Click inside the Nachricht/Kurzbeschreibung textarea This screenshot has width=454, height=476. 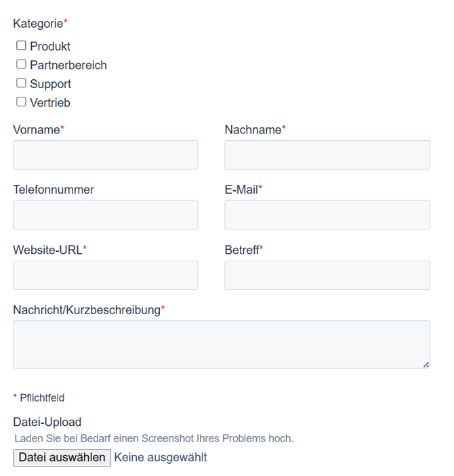[x=222, y=344]
